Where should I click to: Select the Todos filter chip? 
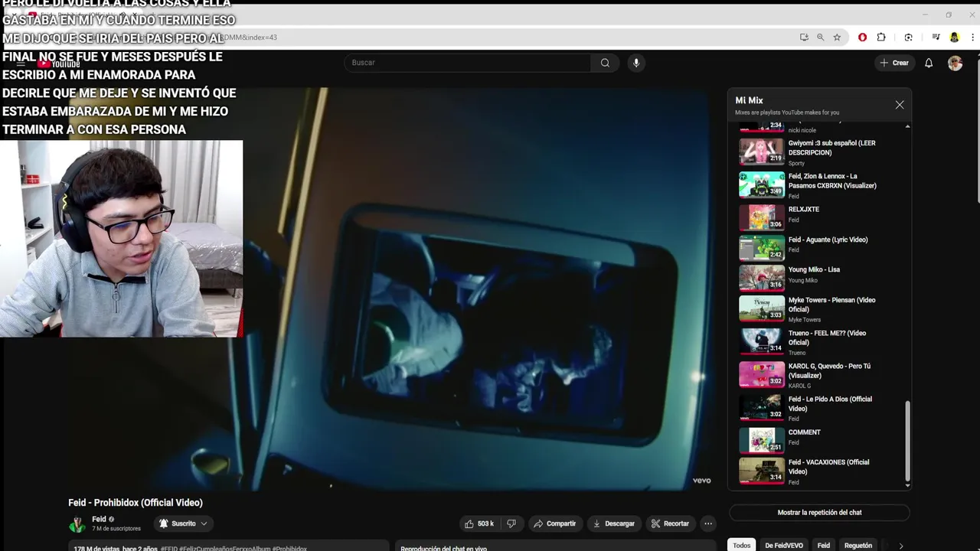[x=741, y=546]
